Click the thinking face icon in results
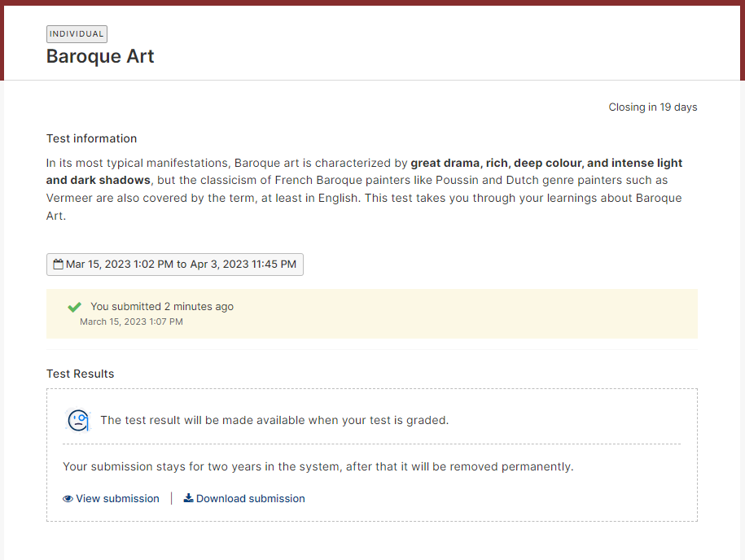 [78, 420]
